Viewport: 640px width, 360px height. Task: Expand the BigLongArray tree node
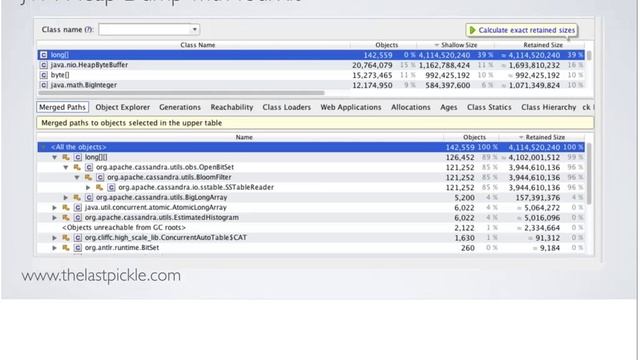66,198
